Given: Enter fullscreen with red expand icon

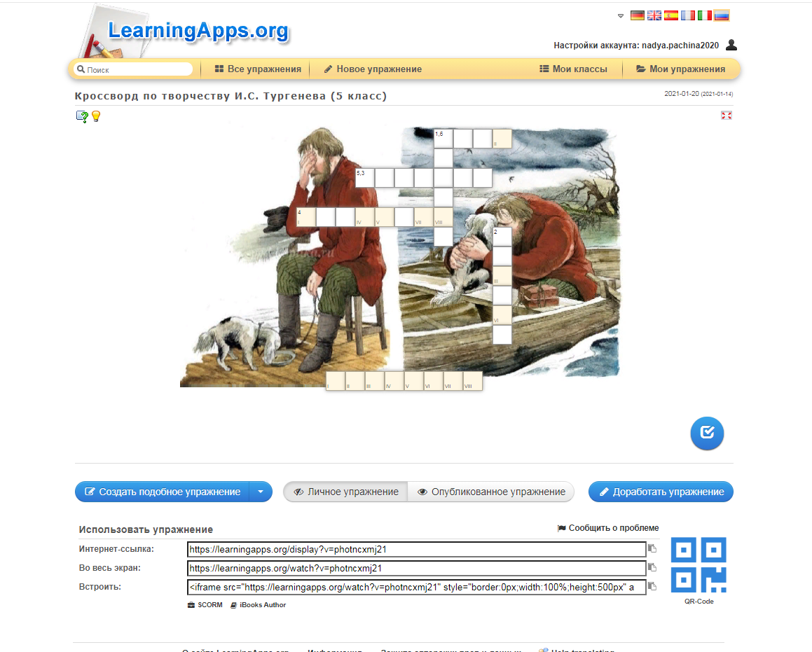Looking at the screenshot, I should click(726, 116).
